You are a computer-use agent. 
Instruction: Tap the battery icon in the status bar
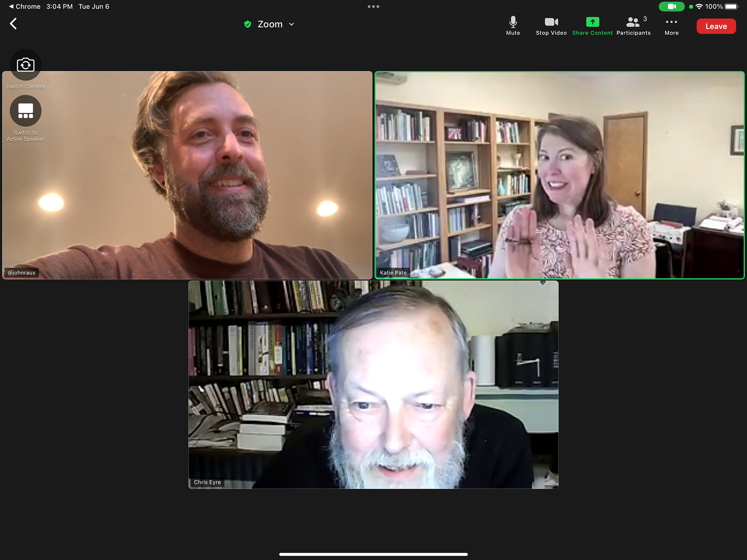731,7
